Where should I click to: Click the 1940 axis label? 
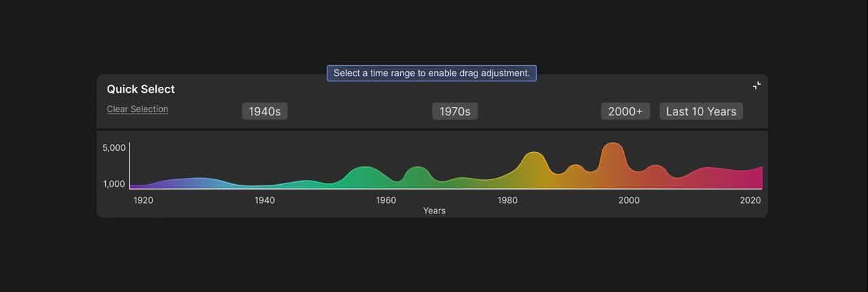click(264, 200)
